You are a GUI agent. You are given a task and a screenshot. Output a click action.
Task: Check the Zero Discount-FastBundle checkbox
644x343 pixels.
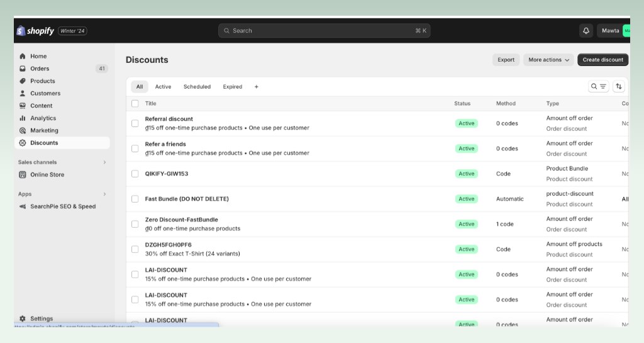pos(135,224)
